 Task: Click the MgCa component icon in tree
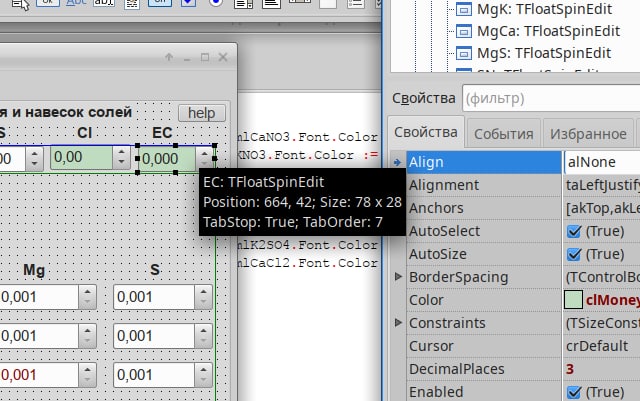(464, 31)
